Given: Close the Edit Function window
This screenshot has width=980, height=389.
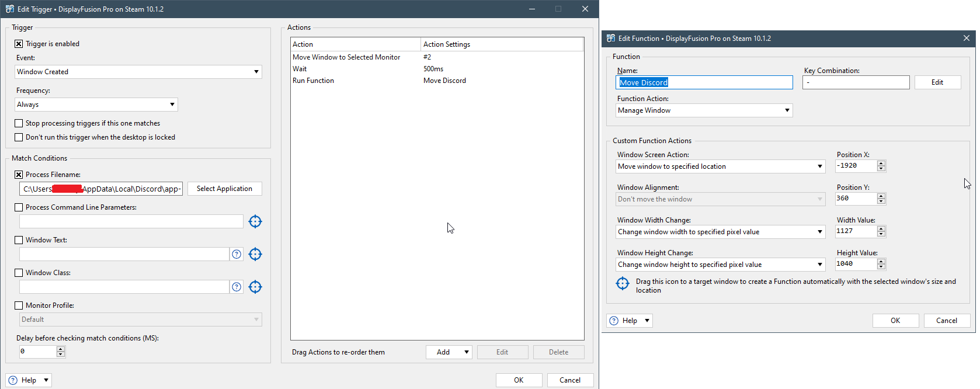Looking at the screenshot, I should pyautogui.click(x=967, y=38).
